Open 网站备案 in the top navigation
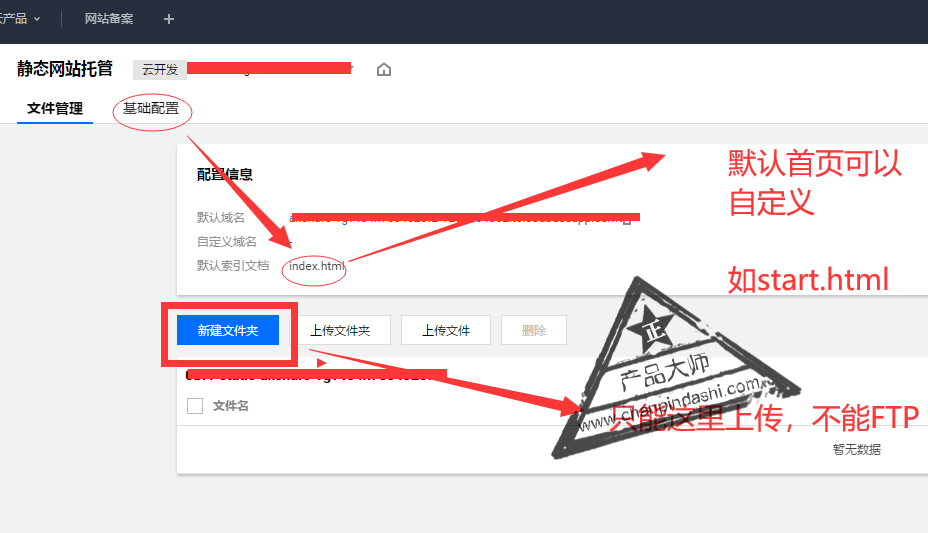 (x=109, y=19)
